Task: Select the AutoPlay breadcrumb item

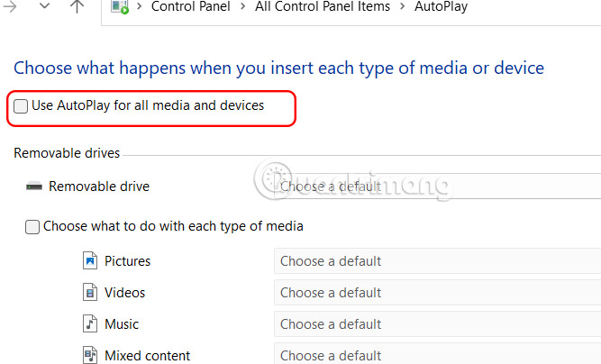Action: pos(441,7)
